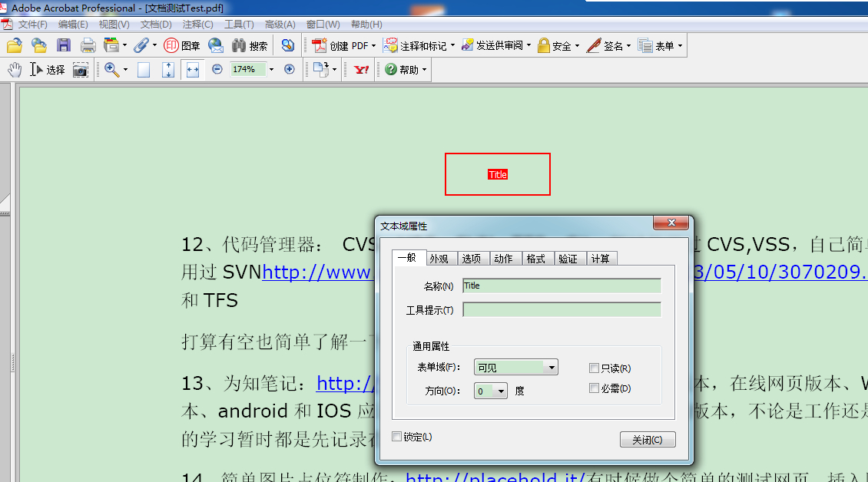Click the organizer file cabinet icon
This screenshot has height=482, width=868.
point(111,45)
